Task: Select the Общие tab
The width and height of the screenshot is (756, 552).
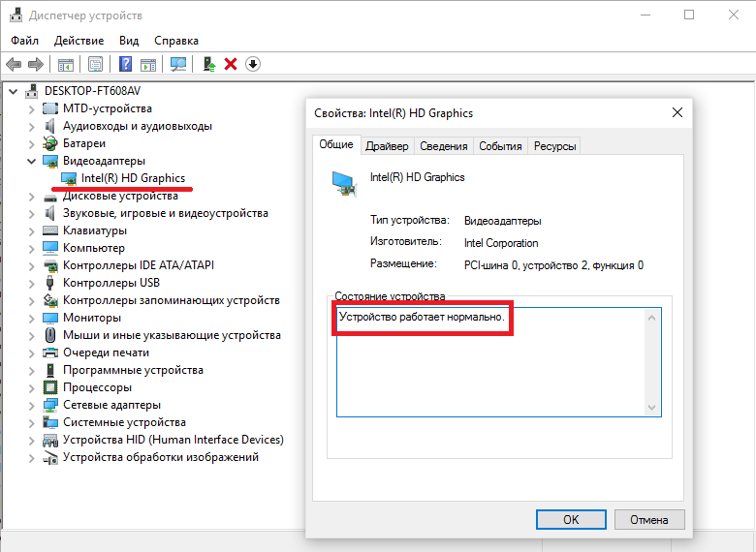Action: tap(336, 144)
